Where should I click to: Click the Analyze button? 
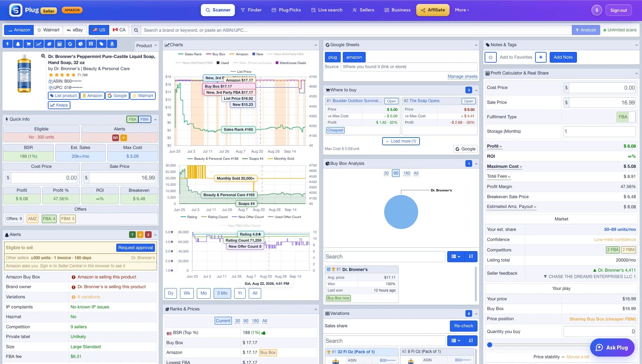point(586,30)
